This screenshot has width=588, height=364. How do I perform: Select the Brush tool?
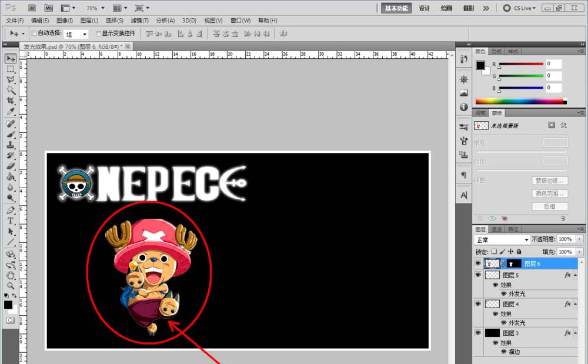11,134
